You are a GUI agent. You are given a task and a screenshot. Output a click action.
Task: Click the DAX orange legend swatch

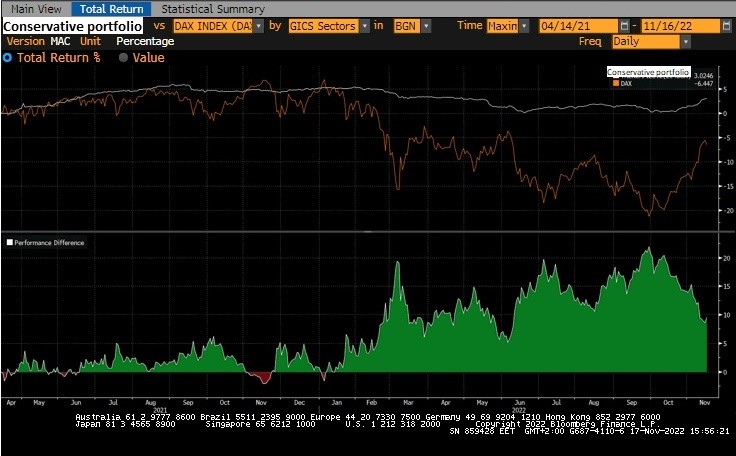[x=615, y=84]
